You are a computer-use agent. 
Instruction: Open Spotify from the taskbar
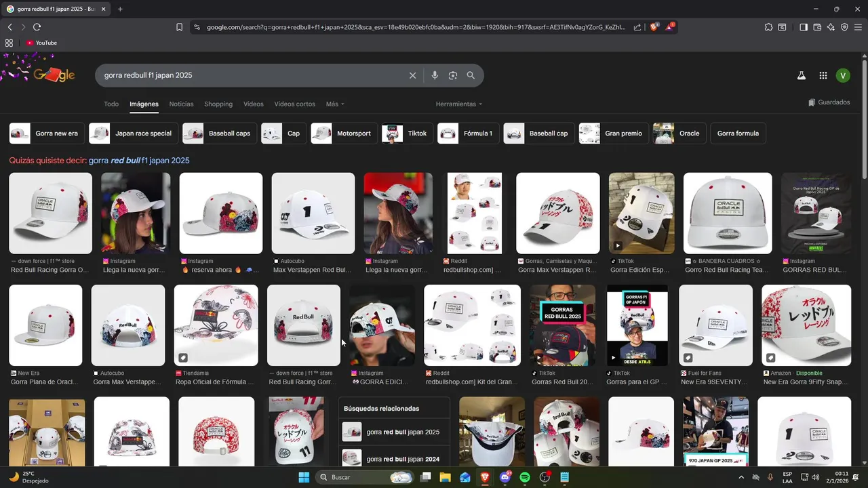524,477
